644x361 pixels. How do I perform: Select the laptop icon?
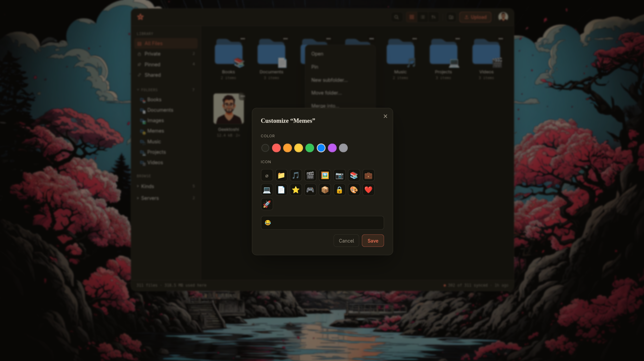coord(267,190)
